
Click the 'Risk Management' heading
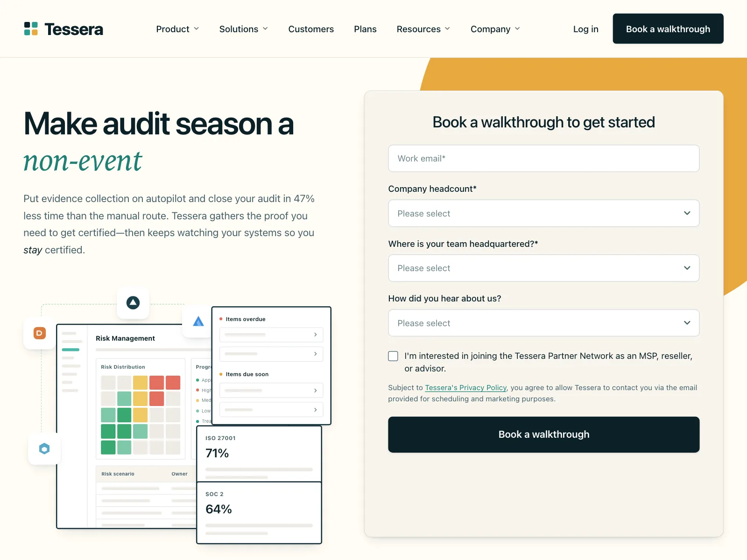click(x=125, y=338)
